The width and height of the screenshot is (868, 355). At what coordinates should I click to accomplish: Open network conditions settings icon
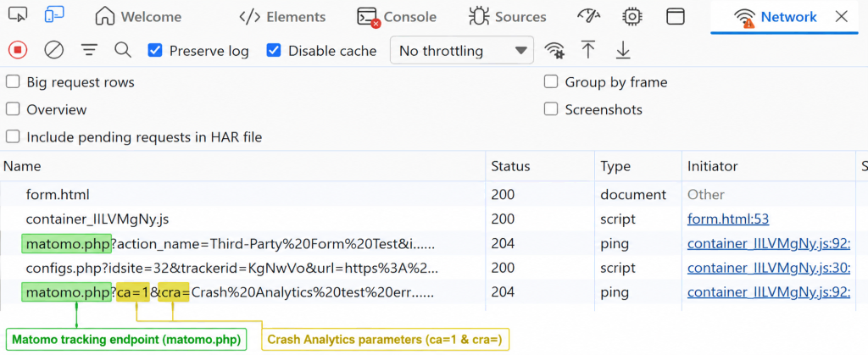click(x=554, y=51)
